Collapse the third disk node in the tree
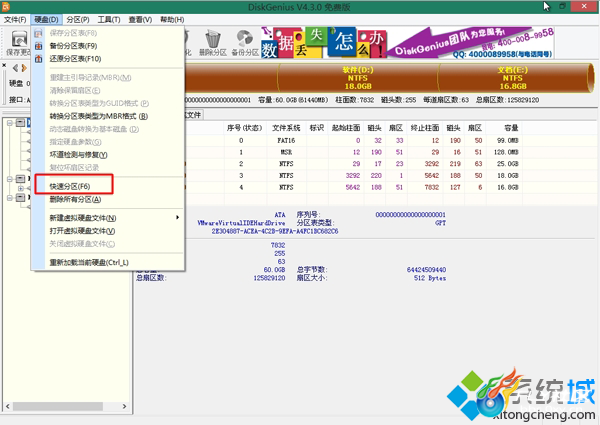Image resolution: width=600 pixels, height=425 pixels. (10, 197)
